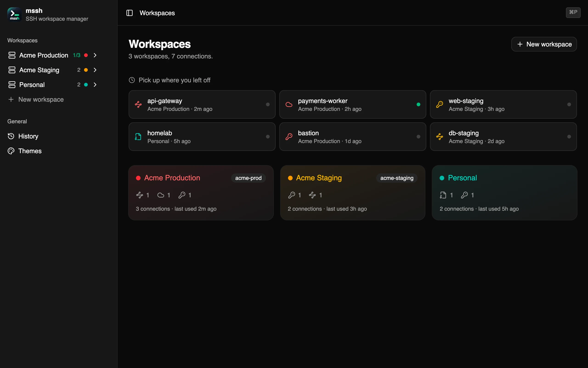
Task: Open the payments-worker recent connection
Action: tap(353, 104)
